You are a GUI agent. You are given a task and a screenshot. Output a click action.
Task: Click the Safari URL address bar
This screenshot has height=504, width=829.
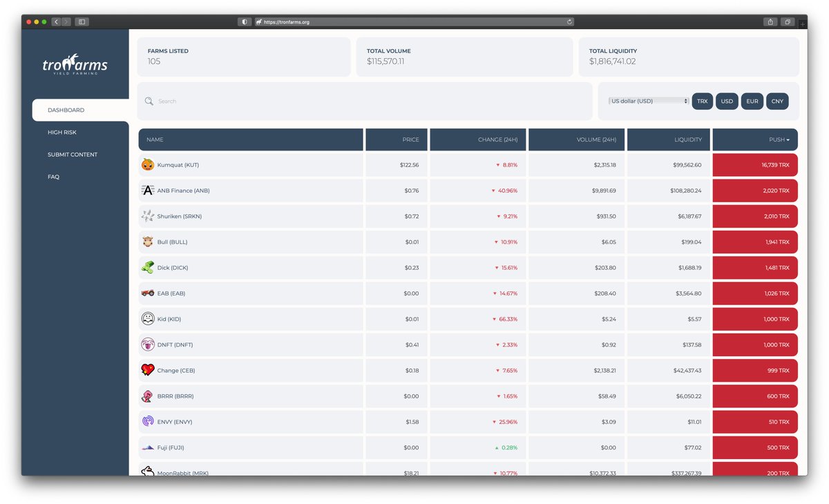(414, 22)
